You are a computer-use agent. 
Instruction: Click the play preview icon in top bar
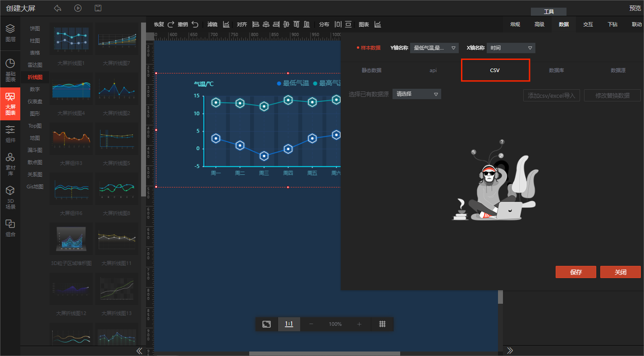(78, 8)
